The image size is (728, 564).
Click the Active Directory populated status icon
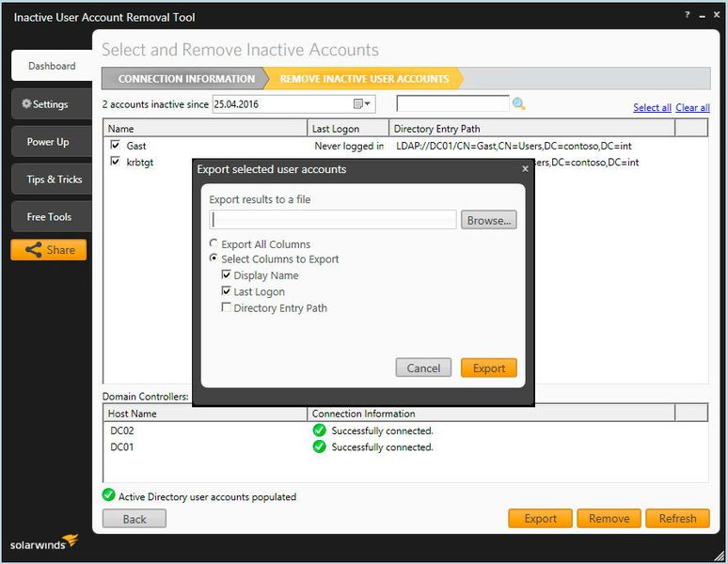pos(109,494)
